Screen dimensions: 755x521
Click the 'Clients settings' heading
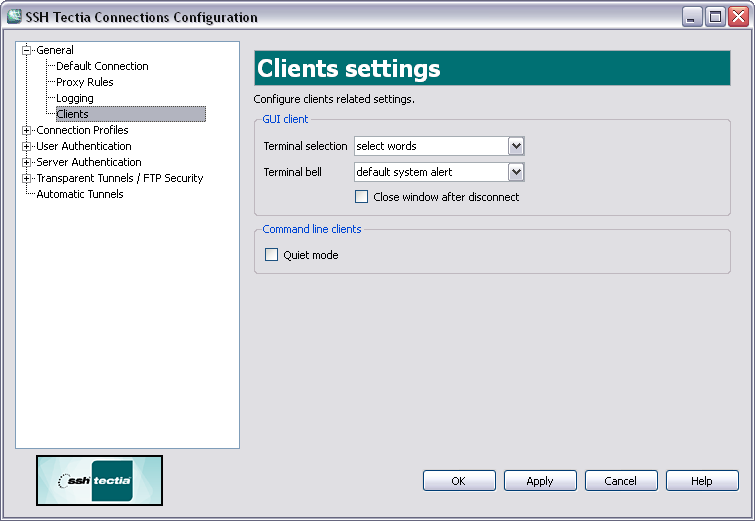coord(349,68)
